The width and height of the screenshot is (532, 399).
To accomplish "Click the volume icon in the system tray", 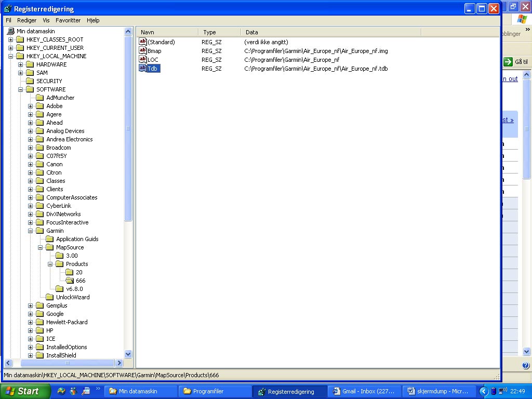I will pyautogui.click(x=502, y=391).
